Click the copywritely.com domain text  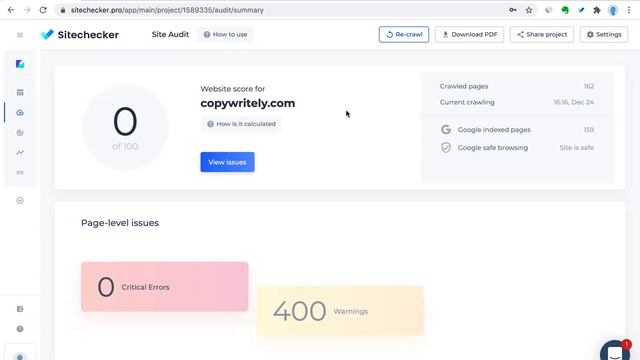pos(248,103)
